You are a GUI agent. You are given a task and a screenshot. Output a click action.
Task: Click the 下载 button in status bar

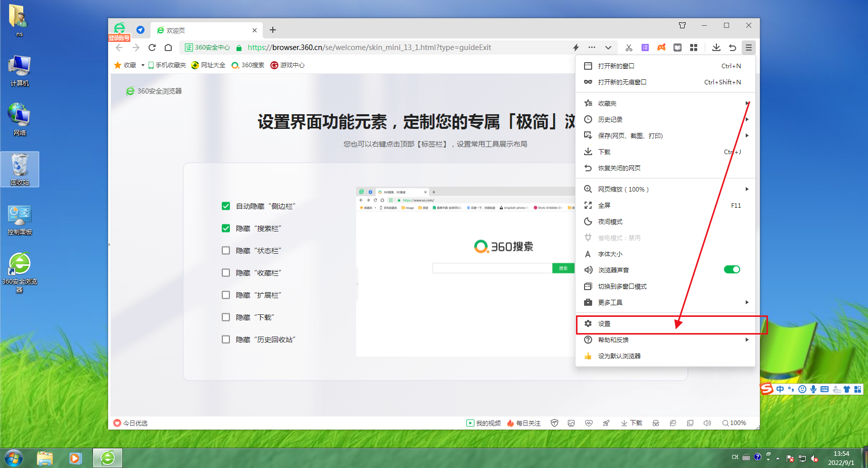pyautogui.click(x=632, y=423)
